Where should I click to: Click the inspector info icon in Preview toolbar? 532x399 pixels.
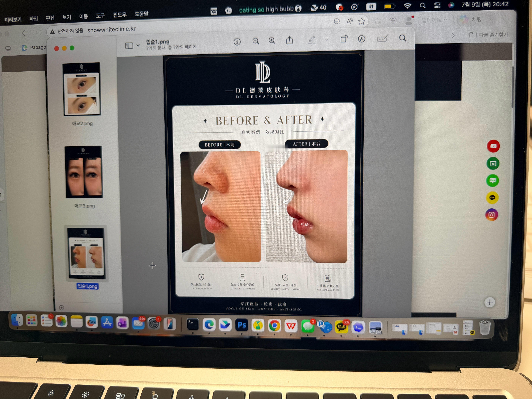(x=237, y=42)
